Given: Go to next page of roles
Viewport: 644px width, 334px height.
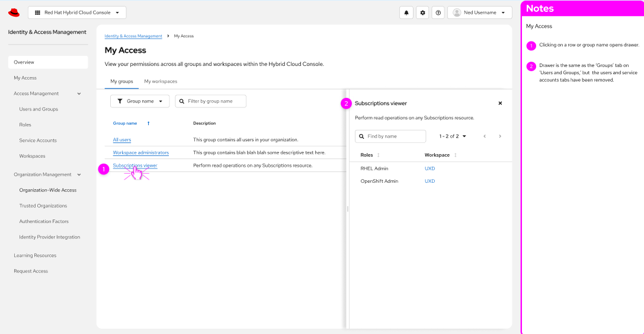Looking at the screenshot, I should pyautogui.click(x=500, y=136).
